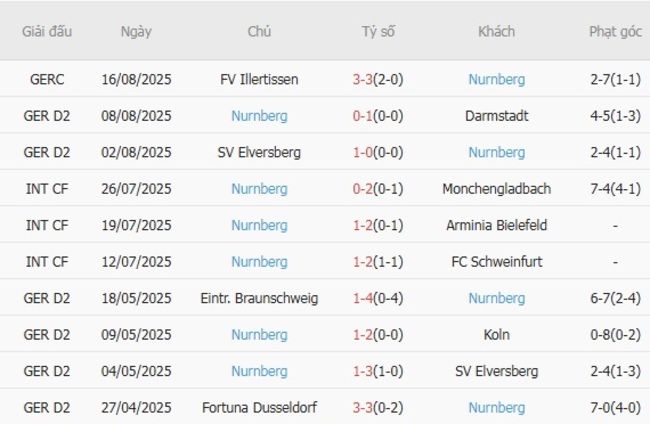Click the FC Schweinfurt team name
The height and width of the screenshot is (424, 650).
496,262
